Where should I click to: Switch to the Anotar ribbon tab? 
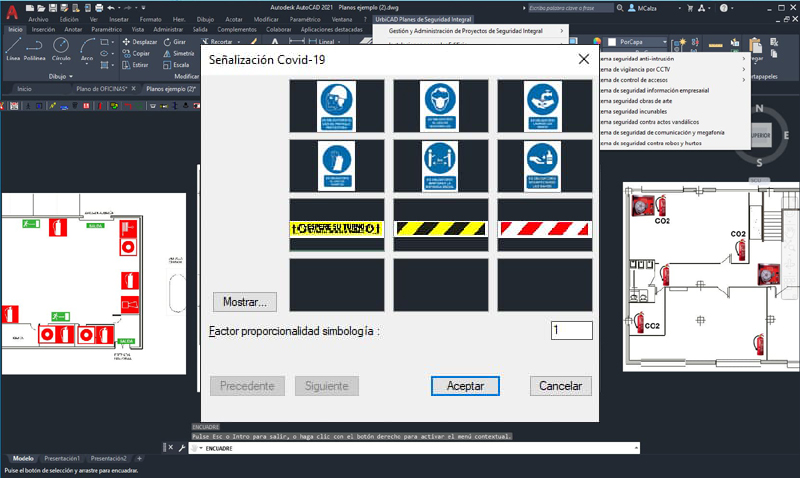click(x=73, y=30)
